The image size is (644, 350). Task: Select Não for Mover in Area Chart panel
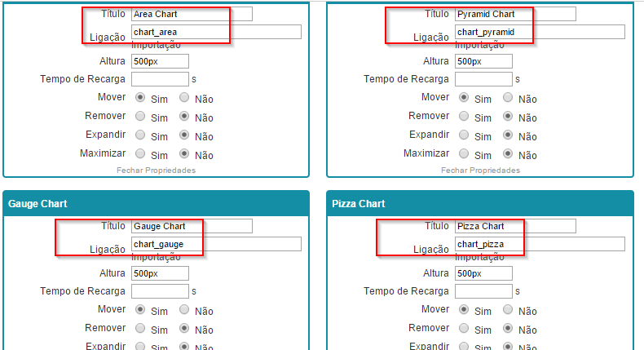click(x=184, y=98)
